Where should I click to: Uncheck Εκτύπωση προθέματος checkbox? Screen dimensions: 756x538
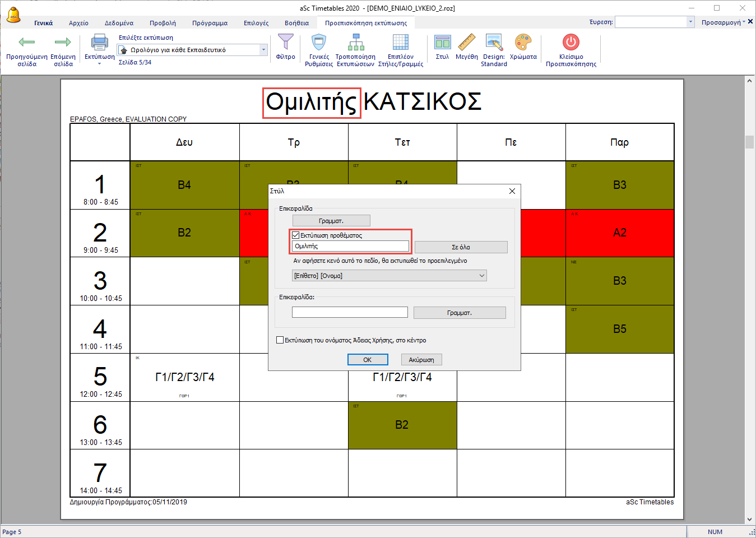[296, 235]
